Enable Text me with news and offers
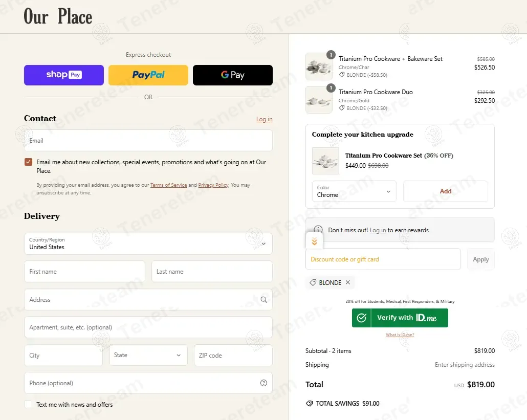This screenshot has width=527, height=420. 28,405
